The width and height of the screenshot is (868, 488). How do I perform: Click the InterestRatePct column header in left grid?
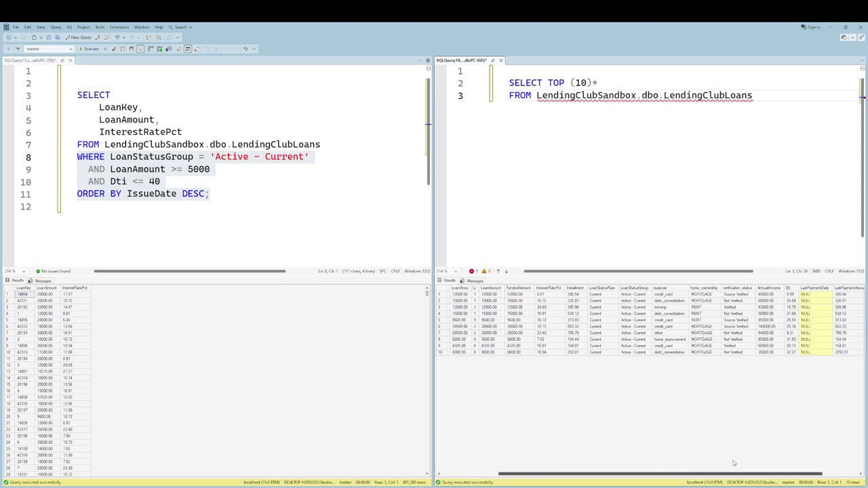click(75, 288)
